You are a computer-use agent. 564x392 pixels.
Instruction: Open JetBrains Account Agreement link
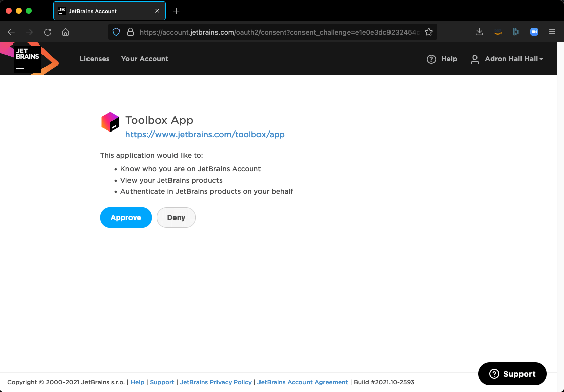(x=303, y=382)
